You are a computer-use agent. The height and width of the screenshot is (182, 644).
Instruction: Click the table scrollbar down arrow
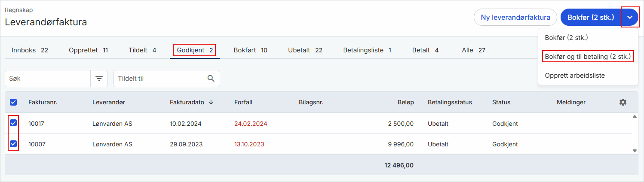point(635,151)
